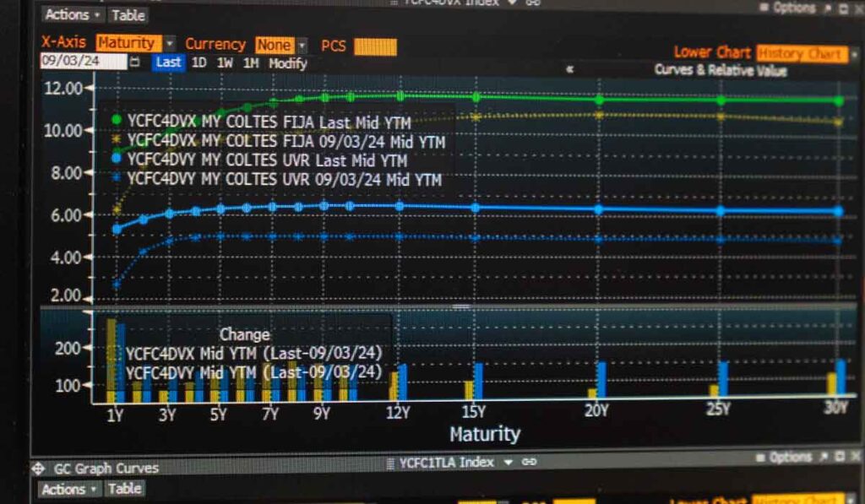Image resolution: width=865 pixels, height=504 pixels.
Task: Click the move icon beside GC Graph Curves
Action: pyautogui.click(x=38, y=469)
